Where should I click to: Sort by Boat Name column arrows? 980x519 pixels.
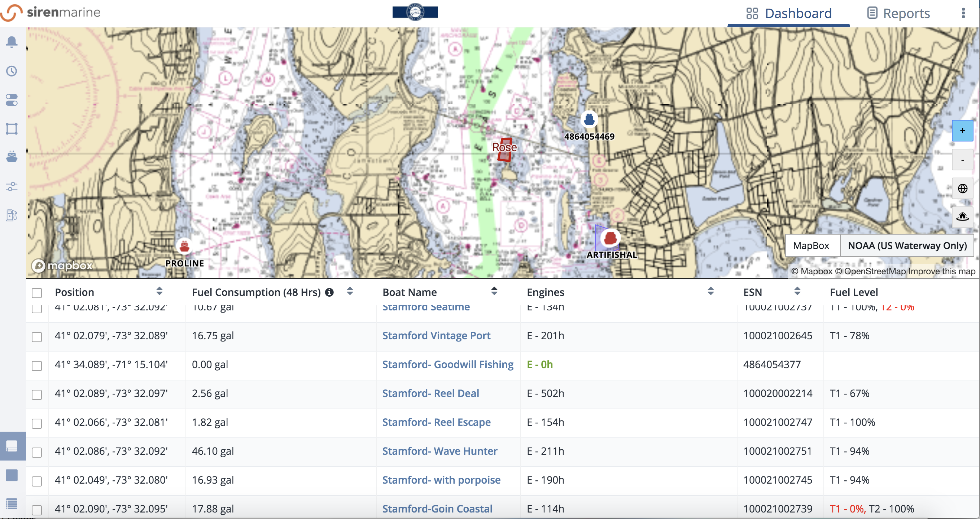click(x=494, y=292)
